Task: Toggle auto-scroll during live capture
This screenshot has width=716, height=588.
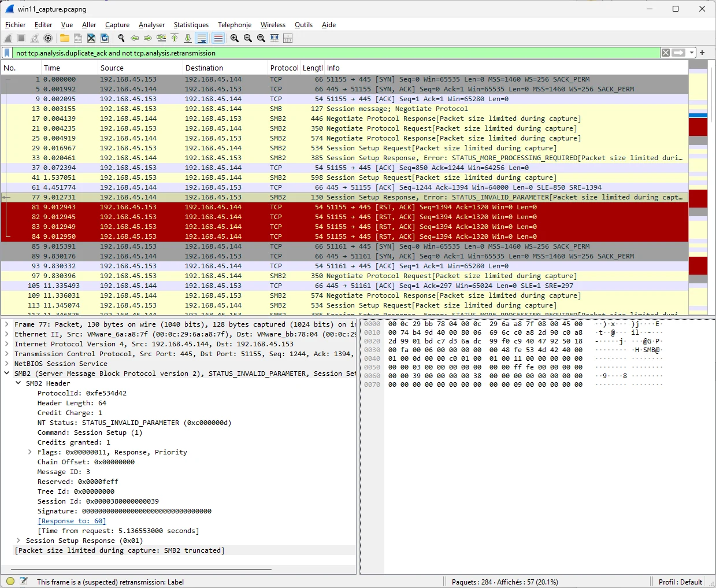Action: point(202,38)
